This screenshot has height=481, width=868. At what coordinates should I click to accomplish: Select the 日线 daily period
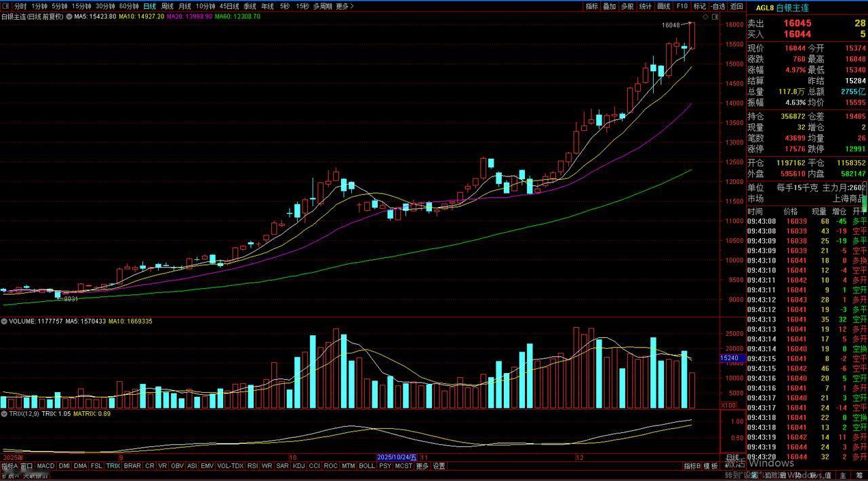click(x=149, y=6)
